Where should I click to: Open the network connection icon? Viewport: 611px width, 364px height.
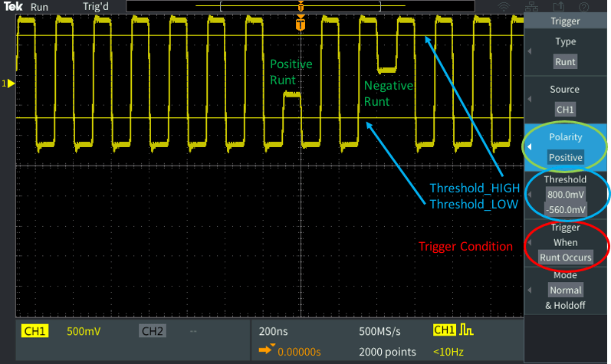point(531,6)
